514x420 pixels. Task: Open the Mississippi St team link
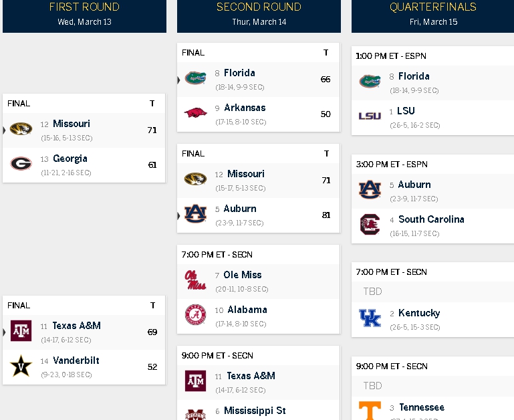255,411
